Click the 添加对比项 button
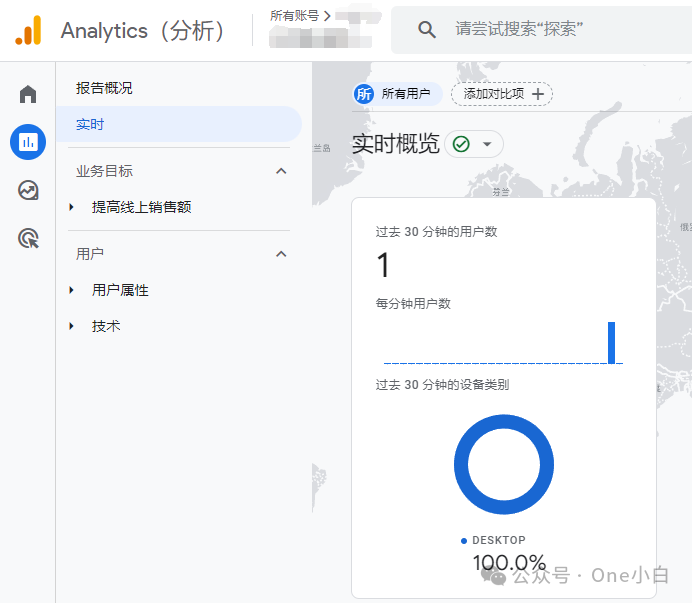The height and width of the screenshot is (603, 692). [x=501, y=94]
